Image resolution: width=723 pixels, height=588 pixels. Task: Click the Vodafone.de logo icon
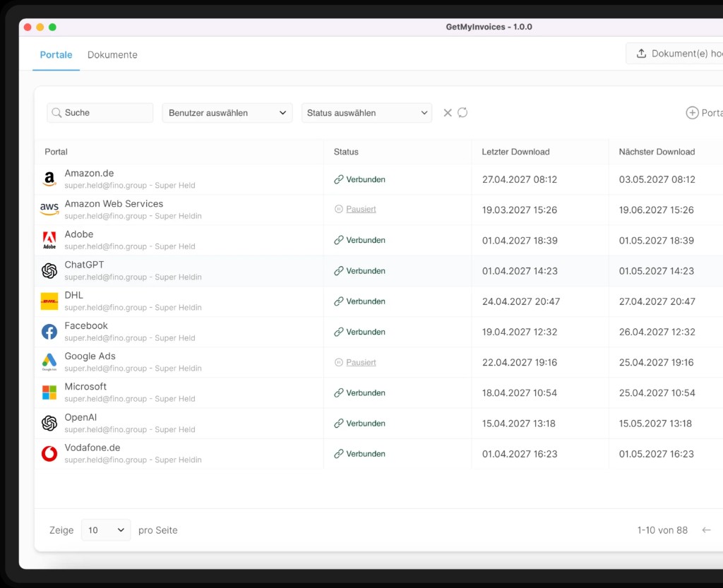coord(49,453)
